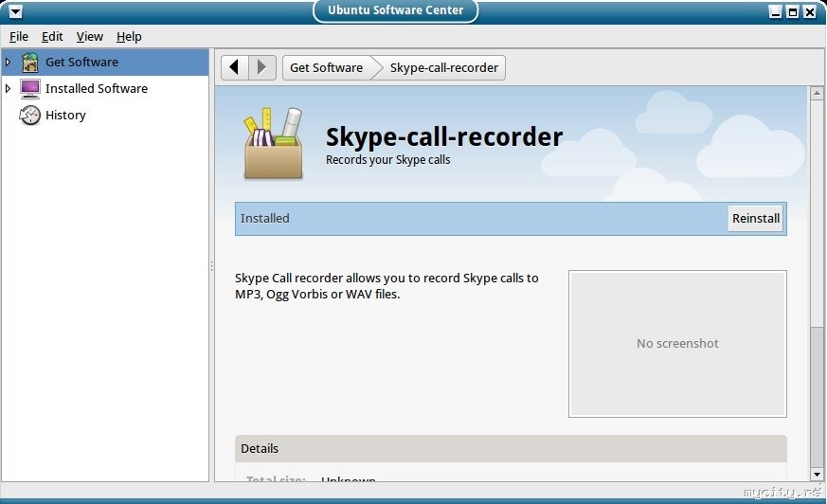Go back with the left arrow button
827x504 pixels.
click(x=235, y=67)
